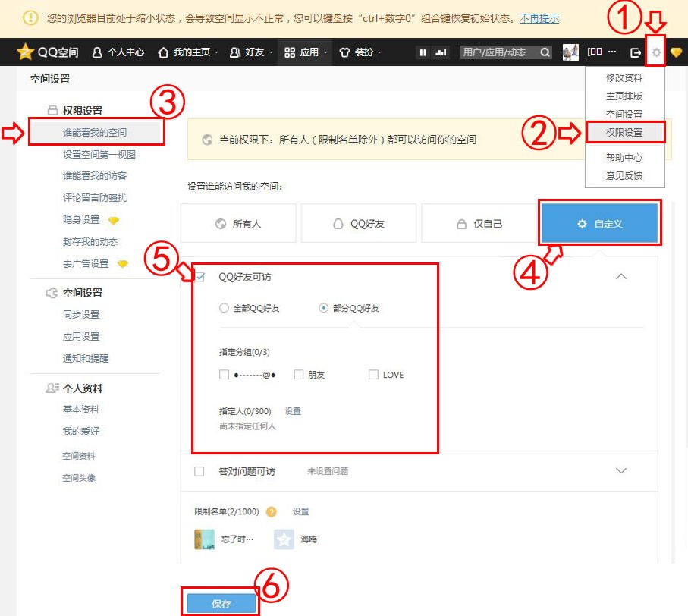Click the blue 保存 button

[x=221, y=604]
